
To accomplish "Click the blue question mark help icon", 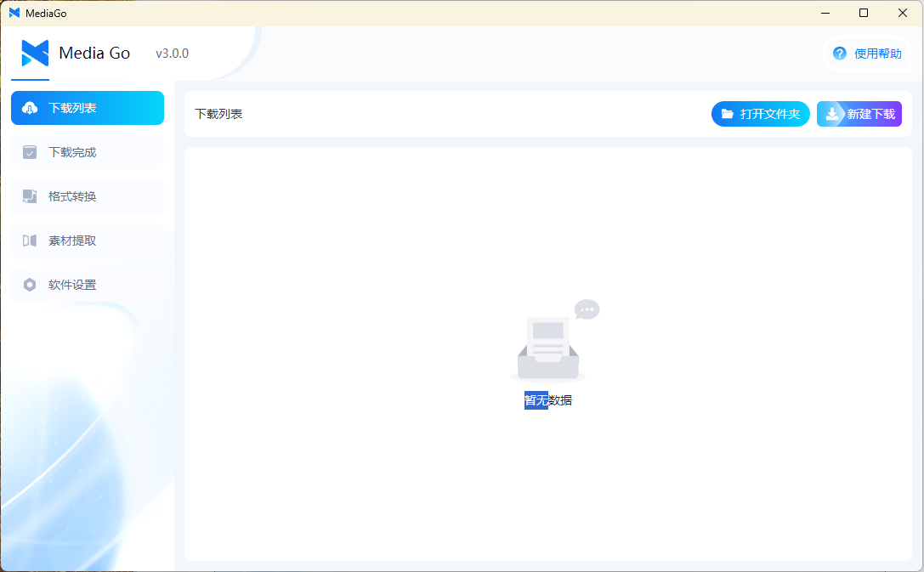I will coord(839,54).
